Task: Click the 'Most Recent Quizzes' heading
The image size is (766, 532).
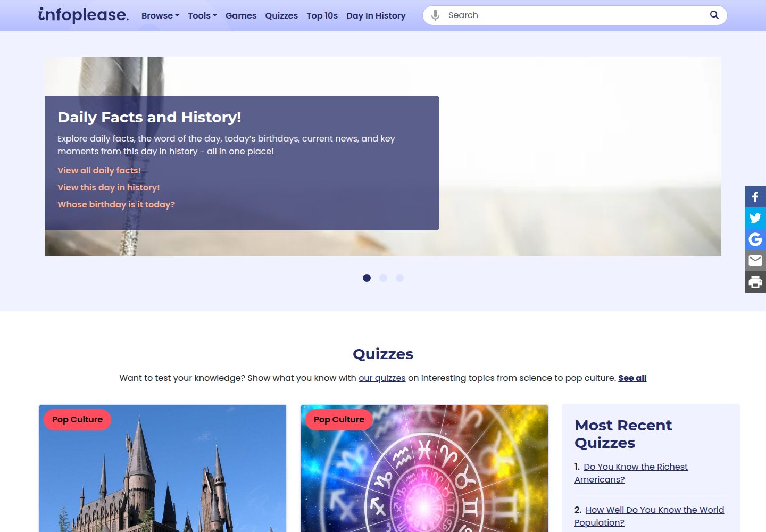Action: coord(623,434)
